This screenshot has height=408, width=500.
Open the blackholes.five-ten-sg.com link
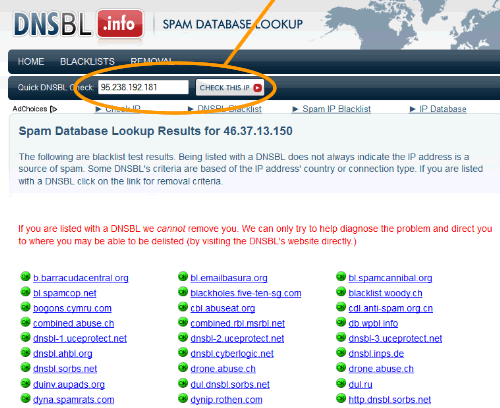(x=246, y=293)
